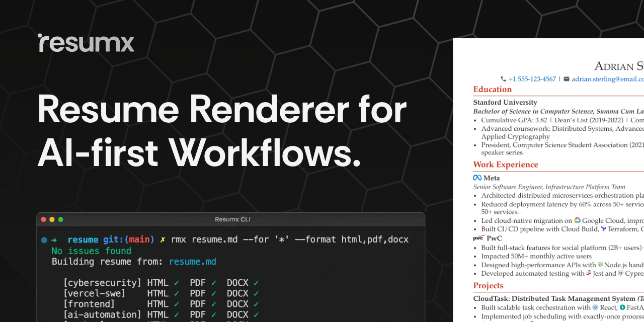Click the PwC logo icon
Screen dimensions: 644x322
tap(478, 238)
